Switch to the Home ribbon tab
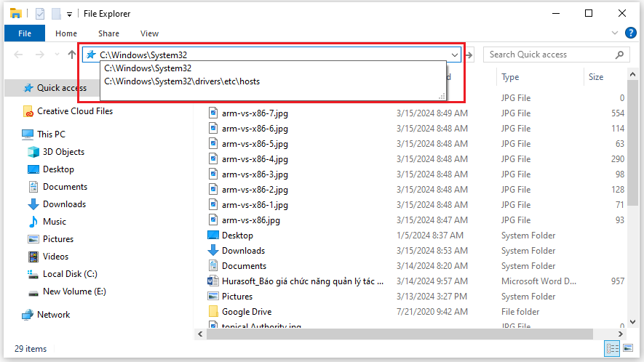The height and width of the screenshot is (362, 644). click(x=66, y=33)
